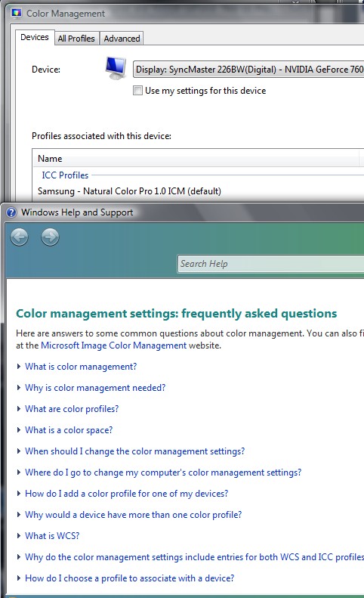
Task: Expand What are color profiles?
Action: tap(72, 409)
